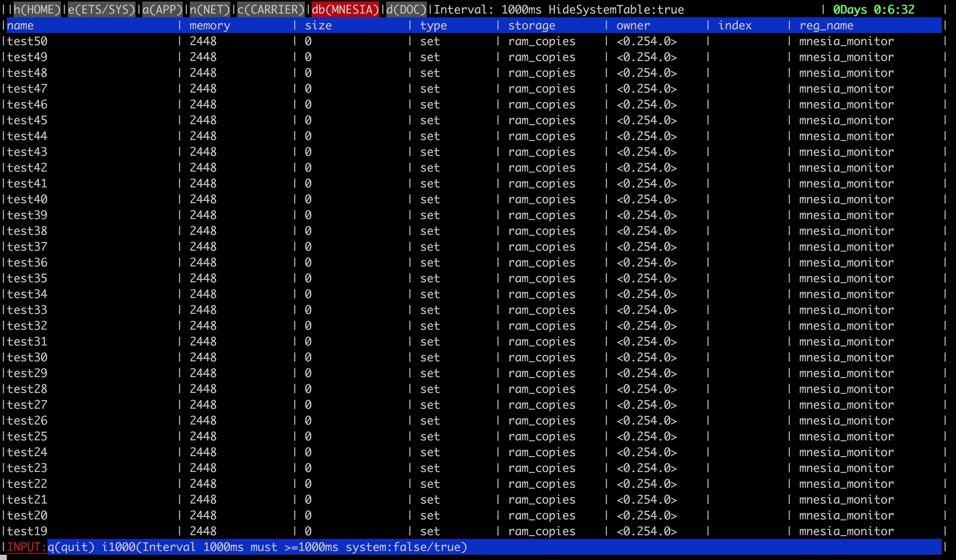The width and height of the screenshot is (956, 560).
Task: Switch to the c(CARRIER) tab
Action: [x=270, y=9]
